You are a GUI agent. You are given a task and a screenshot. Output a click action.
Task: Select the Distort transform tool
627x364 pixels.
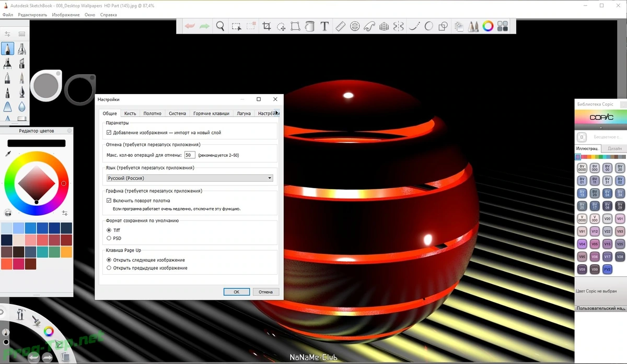[295, 26]
